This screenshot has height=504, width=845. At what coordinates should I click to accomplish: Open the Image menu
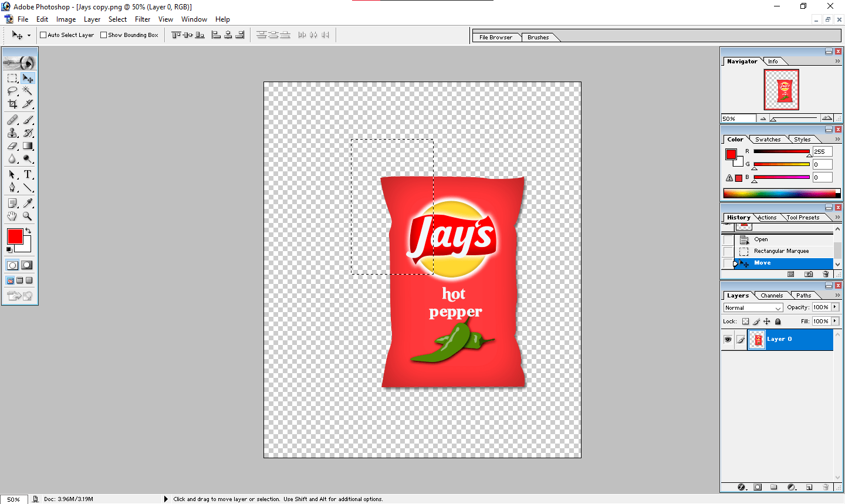(x=66, y=19)
